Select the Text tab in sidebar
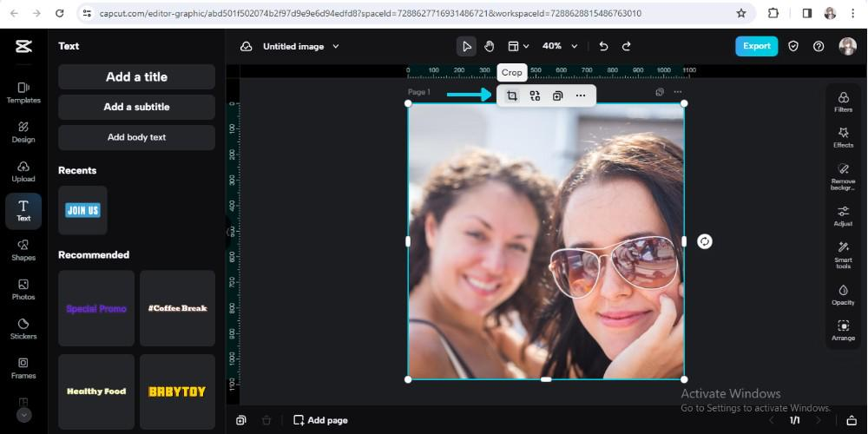This screenshot has width=868, height=434. [23, 210]
